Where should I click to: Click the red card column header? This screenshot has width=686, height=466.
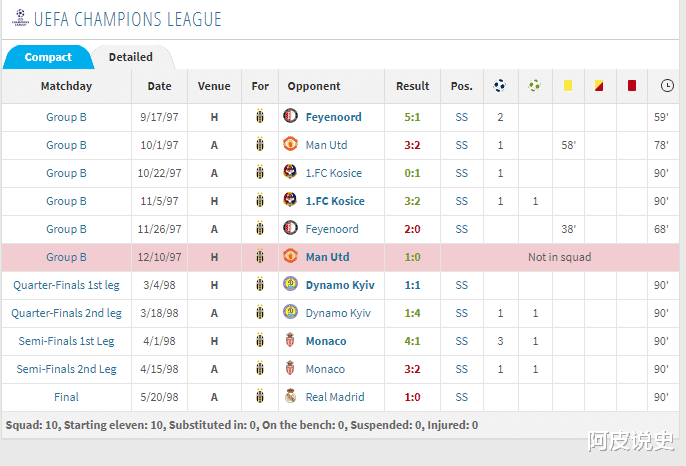click(631, 86)
